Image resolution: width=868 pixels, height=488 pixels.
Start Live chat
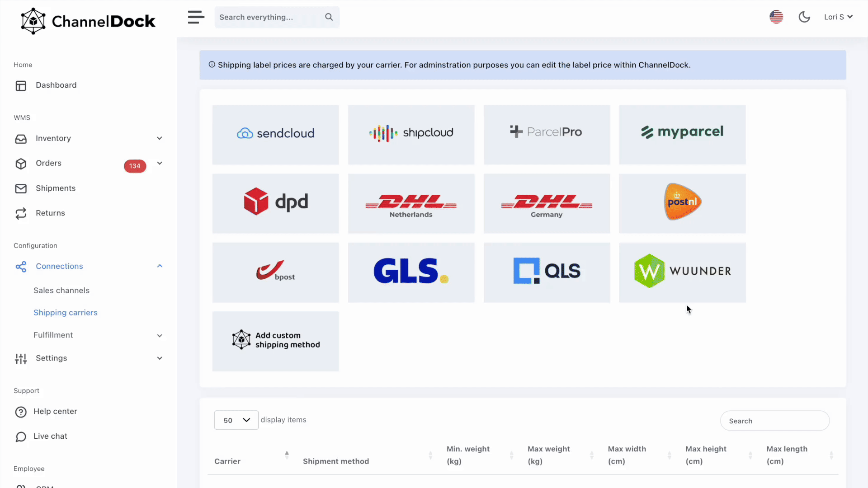pos(50,436)
